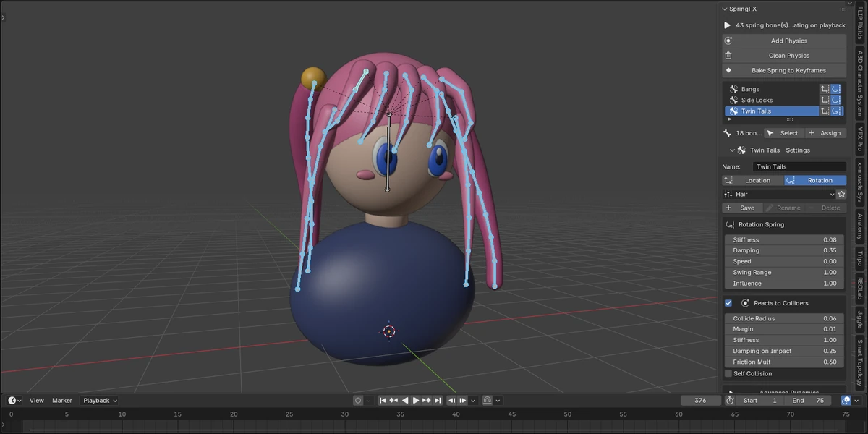The image size is (868, 434).
Task: Click the Twin Tails settings bone icon
Action: pos(741,150)
